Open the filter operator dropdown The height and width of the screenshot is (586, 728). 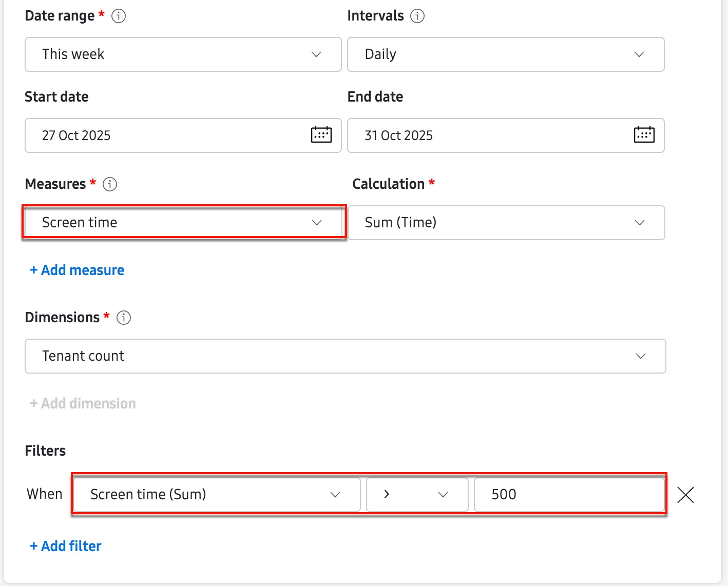(x=417, y=494)
